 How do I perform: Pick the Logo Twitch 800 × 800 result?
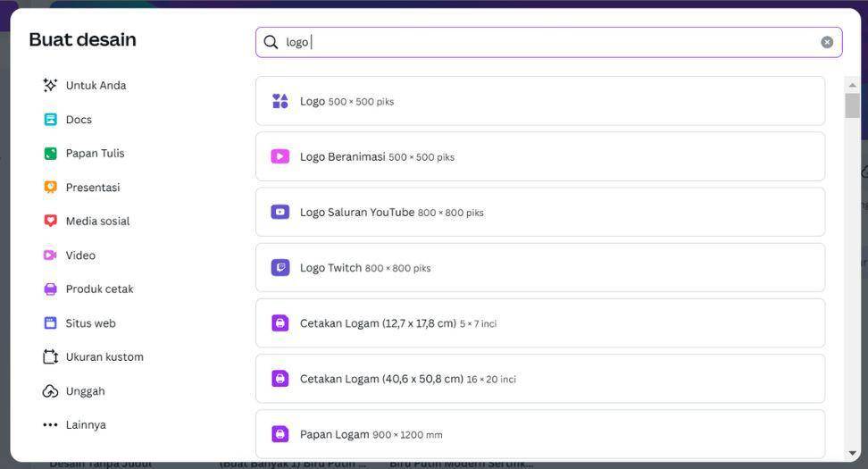(540, 267)
